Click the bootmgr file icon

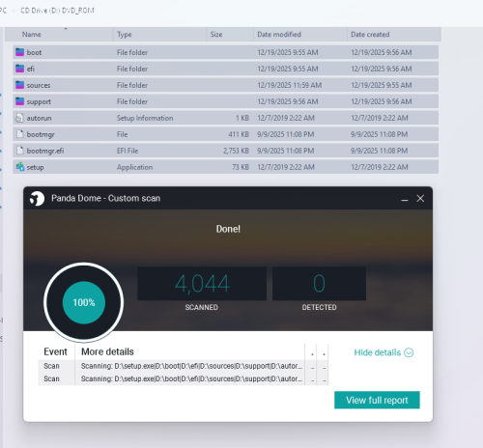coord(20,134)
